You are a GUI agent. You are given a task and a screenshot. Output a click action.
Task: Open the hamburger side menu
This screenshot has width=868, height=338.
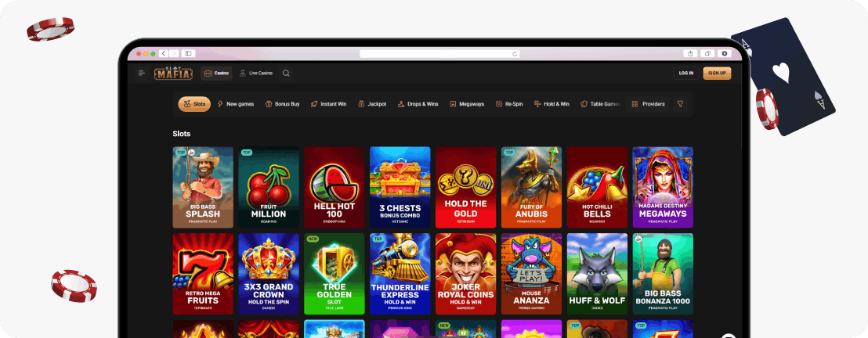pyautogui.click(x=142, y=73)
